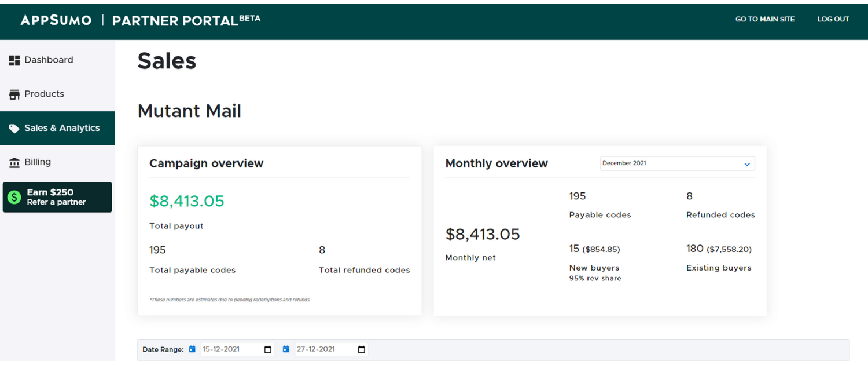This screenshot has height=365, width=868.
Task: Click the Billing bank icon
Action: click(14, 163)
